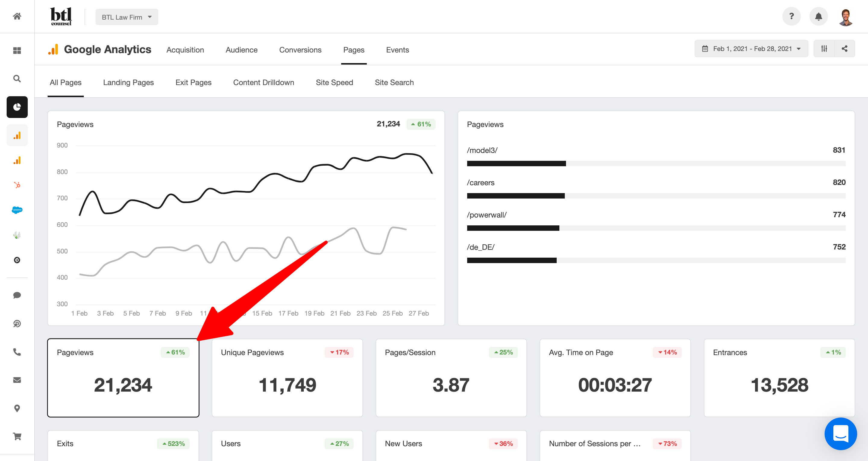
Task: Open the Exit Pages sub-tab
Action: click(193, 83)
